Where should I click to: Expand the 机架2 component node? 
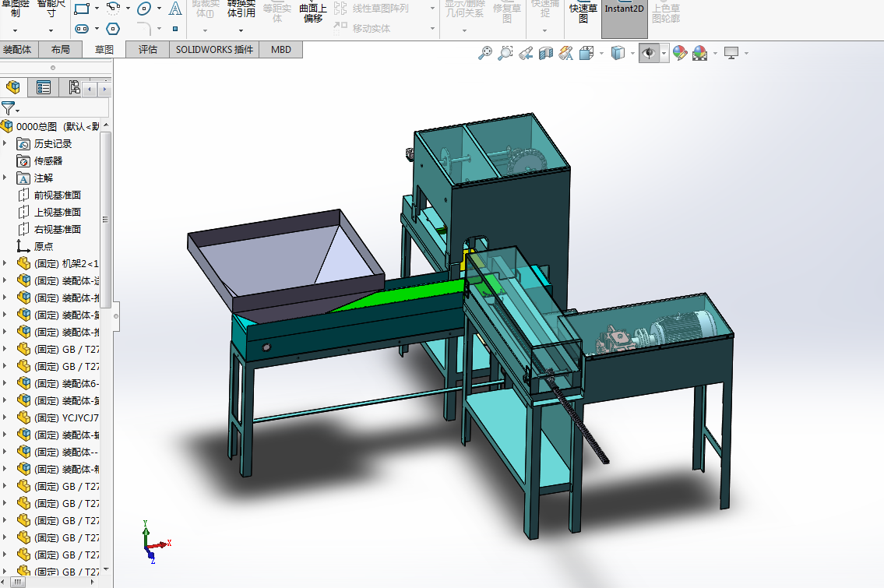(5, 263)
